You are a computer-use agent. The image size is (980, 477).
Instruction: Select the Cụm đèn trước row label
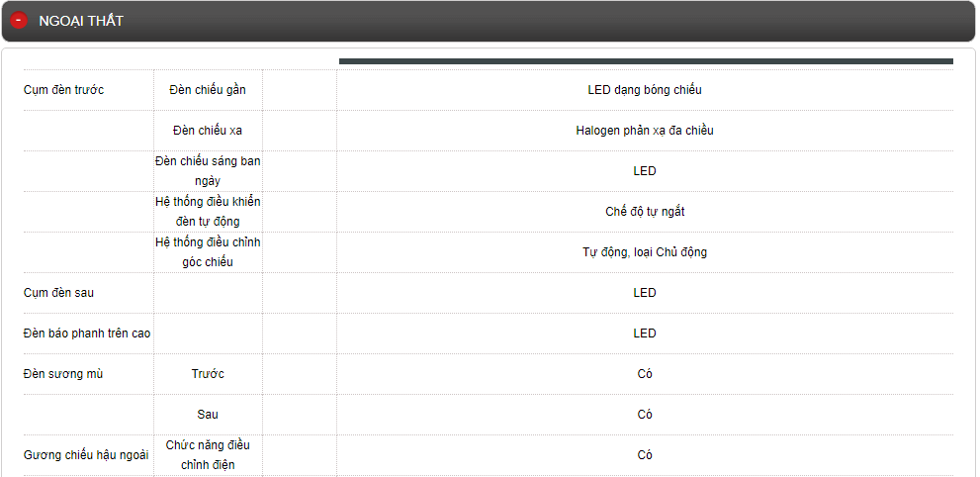(x=63, y=90)
